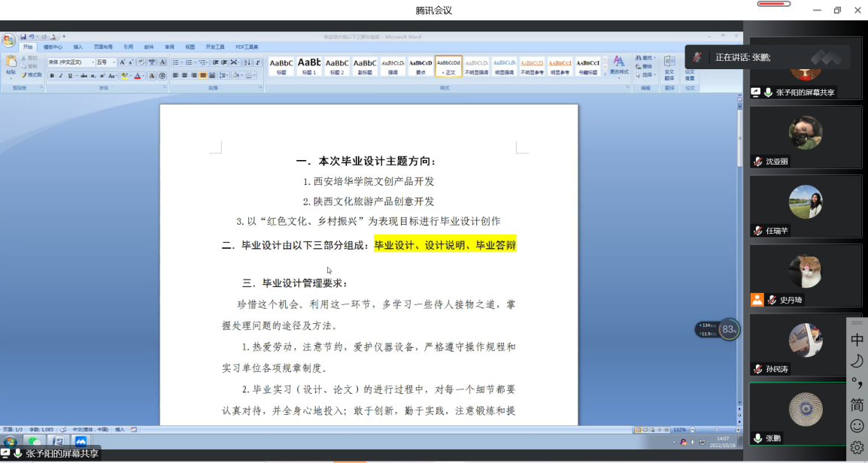
Task: Toggle bold formatting
Action: pos(52,76)
